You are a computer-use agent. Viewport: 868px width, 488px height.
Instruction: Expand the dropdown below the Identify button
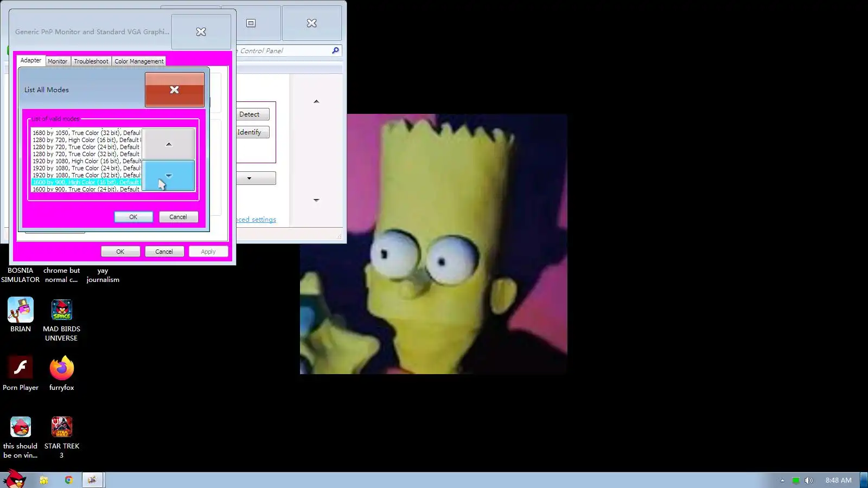(256, 178)
